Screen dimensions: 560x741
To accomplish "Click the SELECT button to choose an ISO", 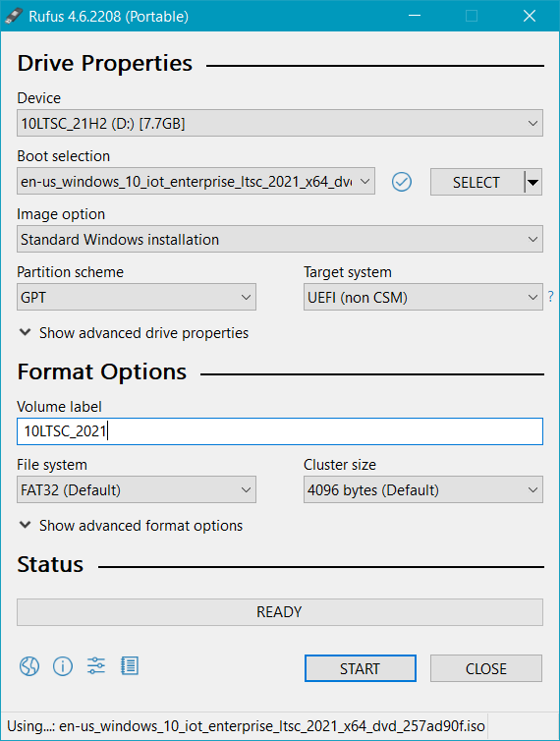I will point(476,182).
